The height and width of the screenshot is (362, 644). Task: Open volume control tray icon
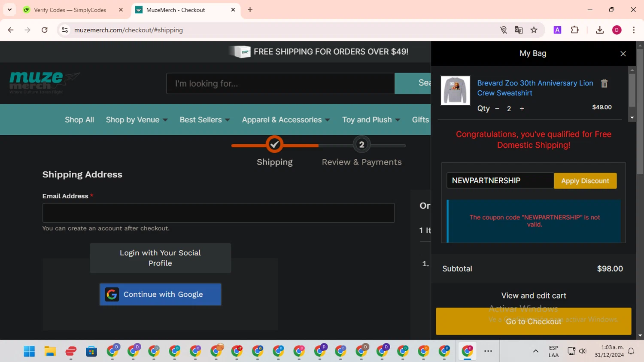pos(583,351)
